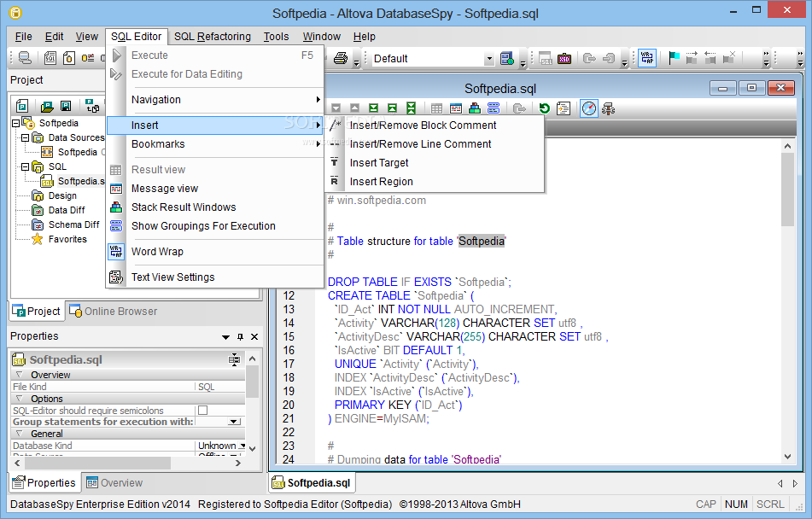Close the Properties panel with X
The image size is (812, 519).
coord(254,336)
